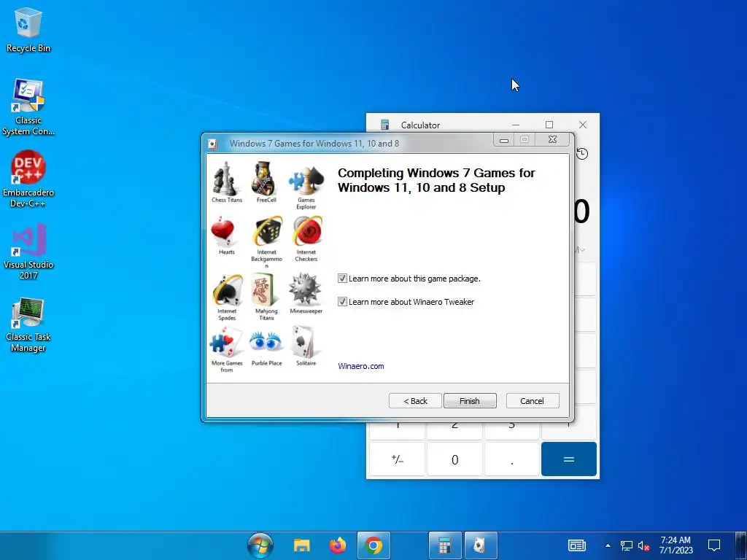Click the games setup taskbar button
The image size is (747, 560).
(x=481, y=545)
